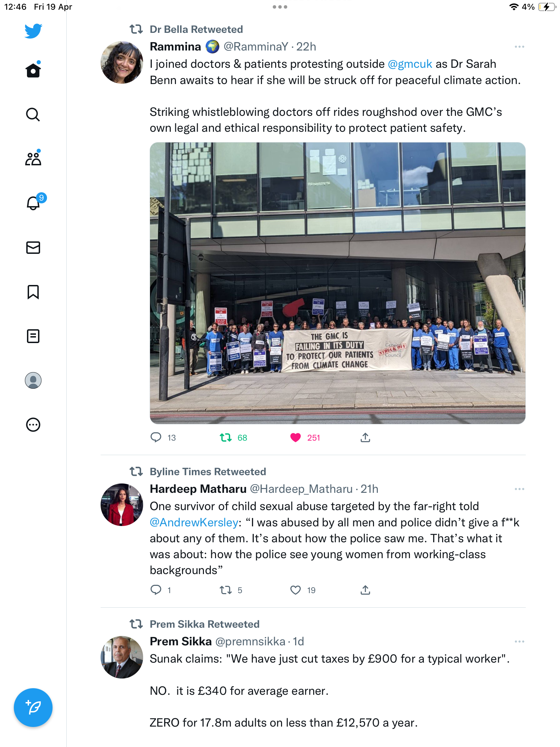
Task: Unlike Rammina's tweet with 251 likes
Action: pyautogui.click(x=296, y=437)
